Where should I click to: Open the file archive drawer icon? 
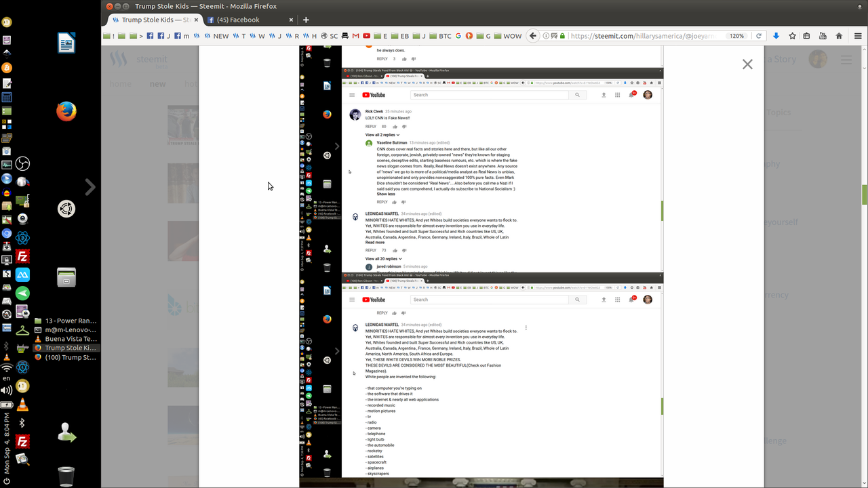(x=66, y=277)
